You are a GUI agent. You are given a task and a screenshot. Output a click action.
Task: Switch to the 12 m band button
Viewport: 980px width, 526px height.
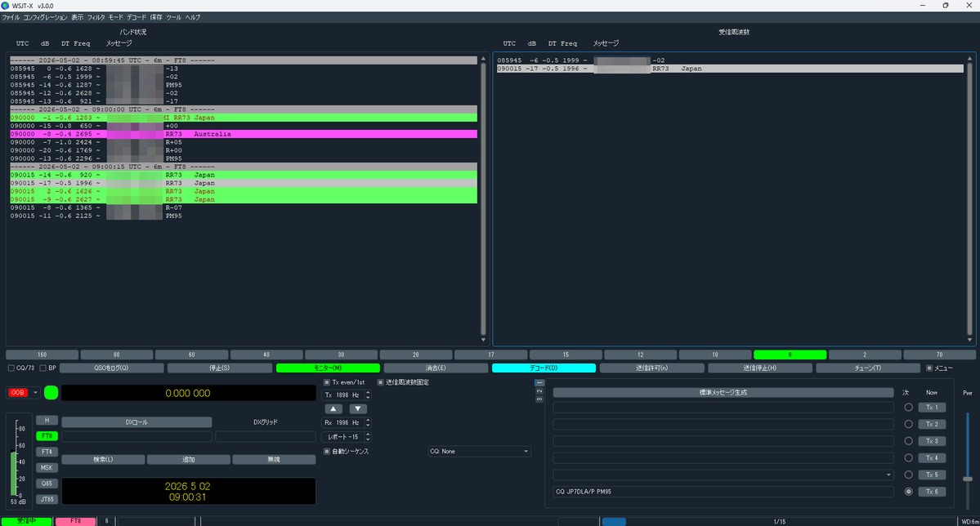coord(640,354)
